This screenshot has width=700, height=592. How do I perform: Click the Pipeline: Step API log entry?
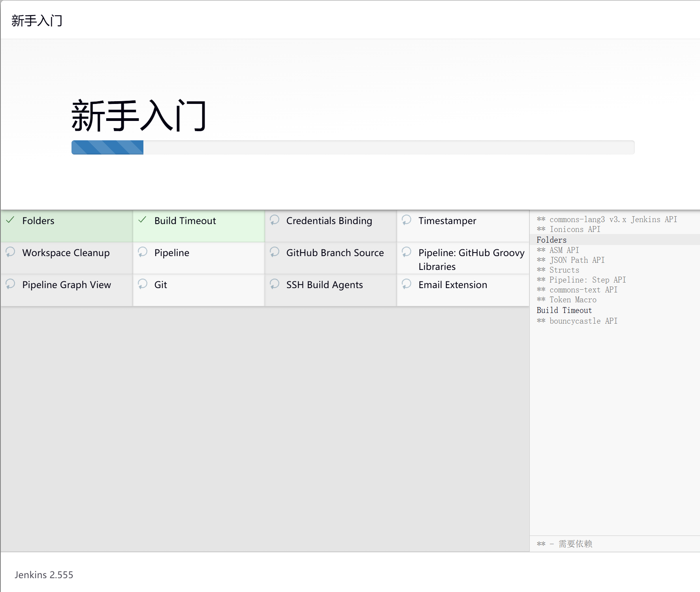(581, 280)
